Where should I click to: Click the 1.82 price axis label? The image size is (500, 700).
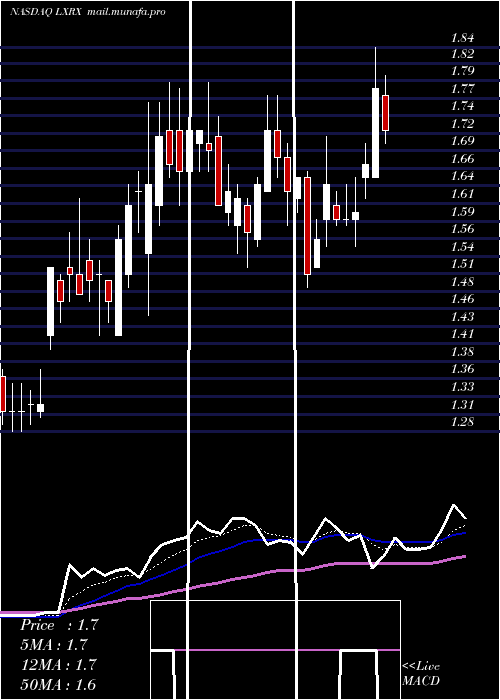pos(462,54)
